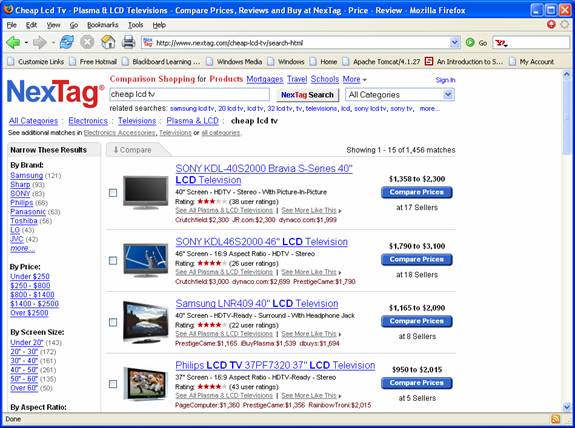575x428 pixels.
Task: Open the Bookmarks menu
Action: coord(103,25)
